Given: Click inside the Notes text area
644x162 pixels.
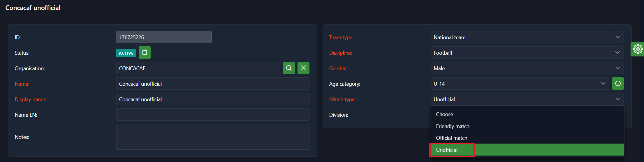Looking at the screenshot, I should 213,137.
